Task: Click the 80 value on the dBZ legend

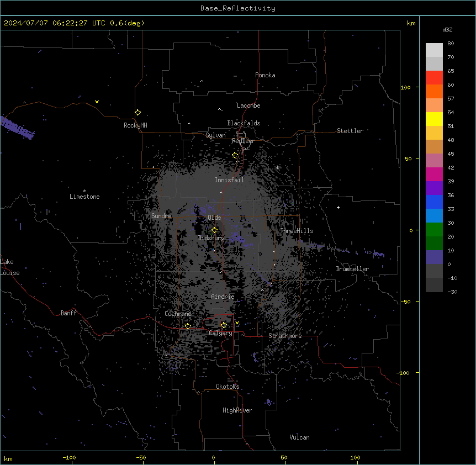Action: coord(451,44)
